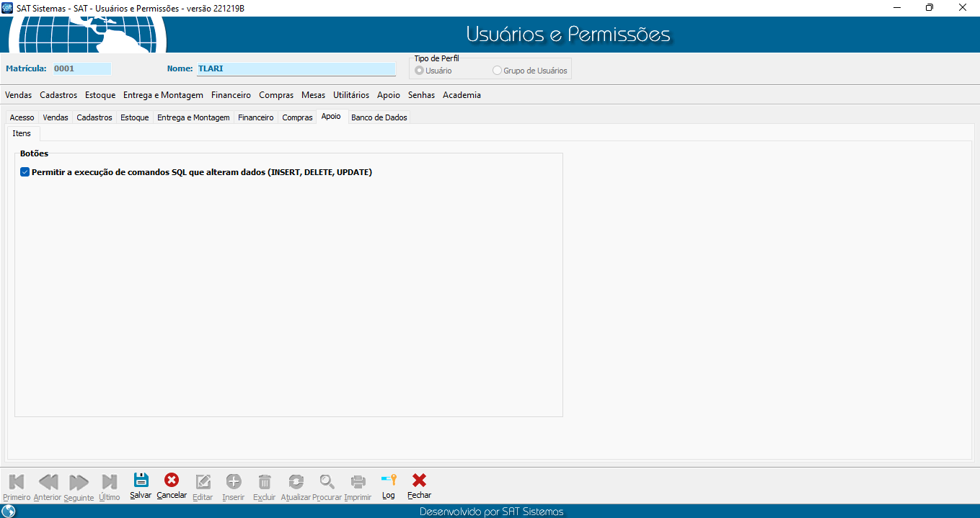The height and width of the screenshot is (518, 980).
Task: Select the Usuário profile type radio button
Action: click(420, 71)
